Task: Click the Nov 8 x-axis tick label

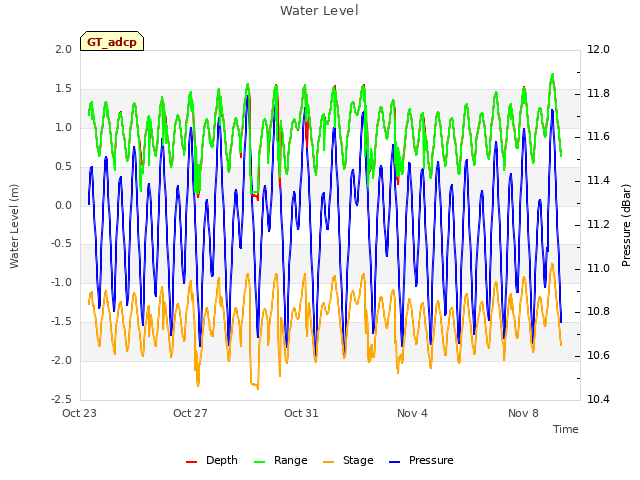Action: coord(523,413)
